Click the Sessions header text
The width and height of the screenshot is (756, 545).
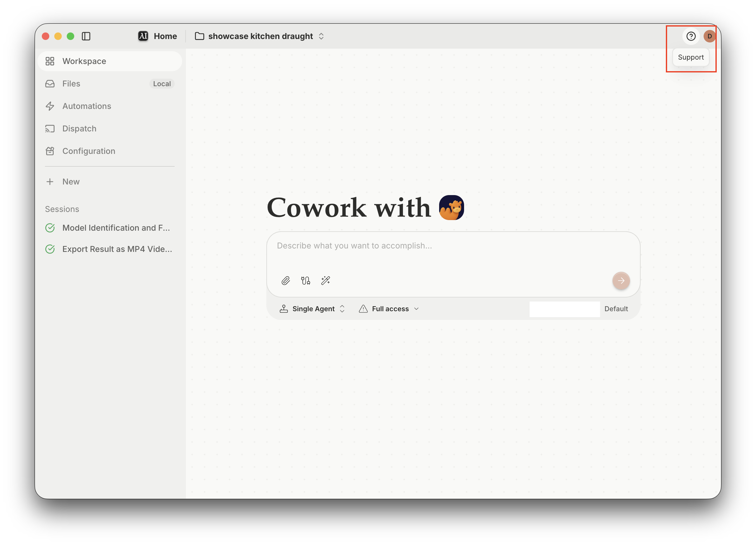tap(62, 209)
